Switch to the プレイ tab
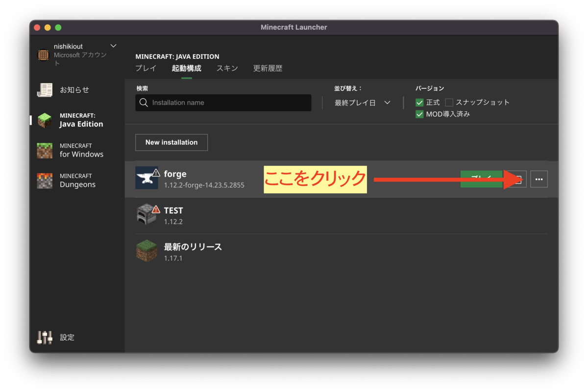 146,68
